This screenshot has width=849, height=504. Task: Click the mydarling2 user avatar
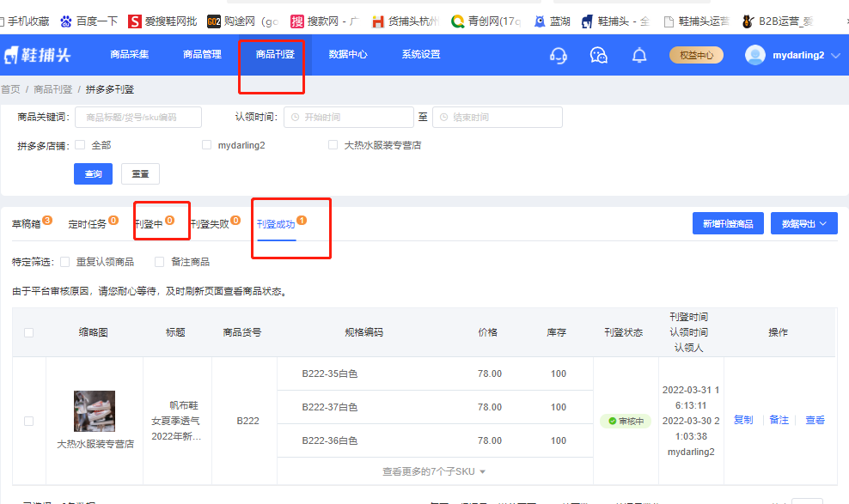755,55
